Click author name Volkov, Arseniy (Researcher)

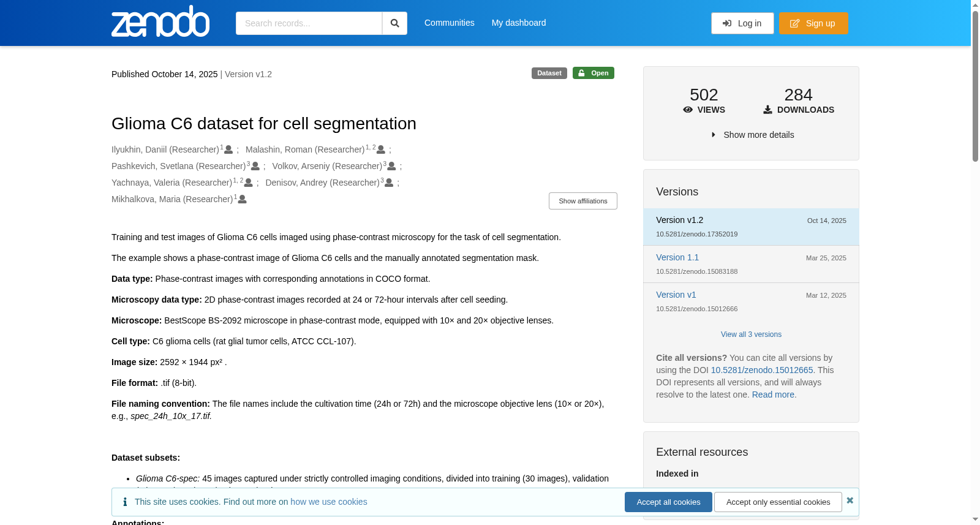point(327,166)
